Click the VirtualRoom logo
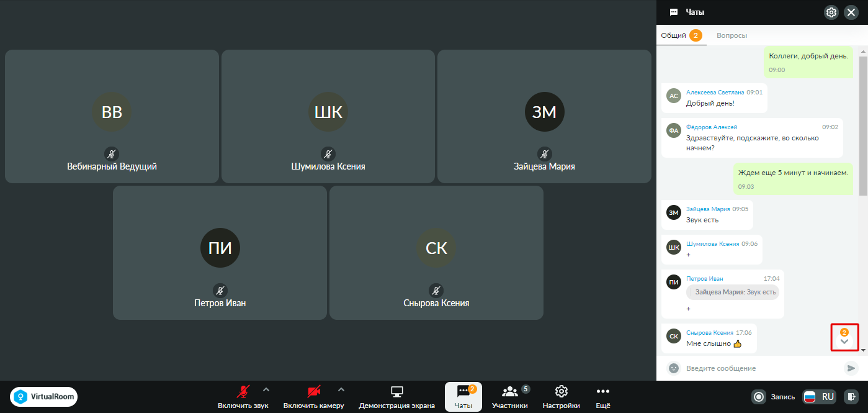 tap(44, 396)
